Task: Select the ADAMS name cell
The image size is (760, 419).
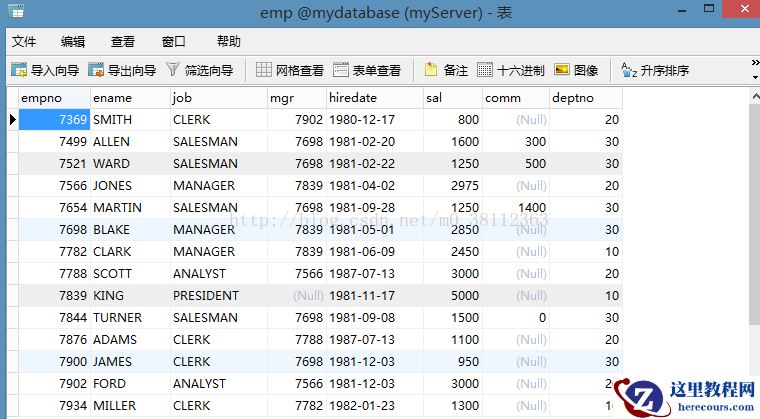Action: coord(130,339)
